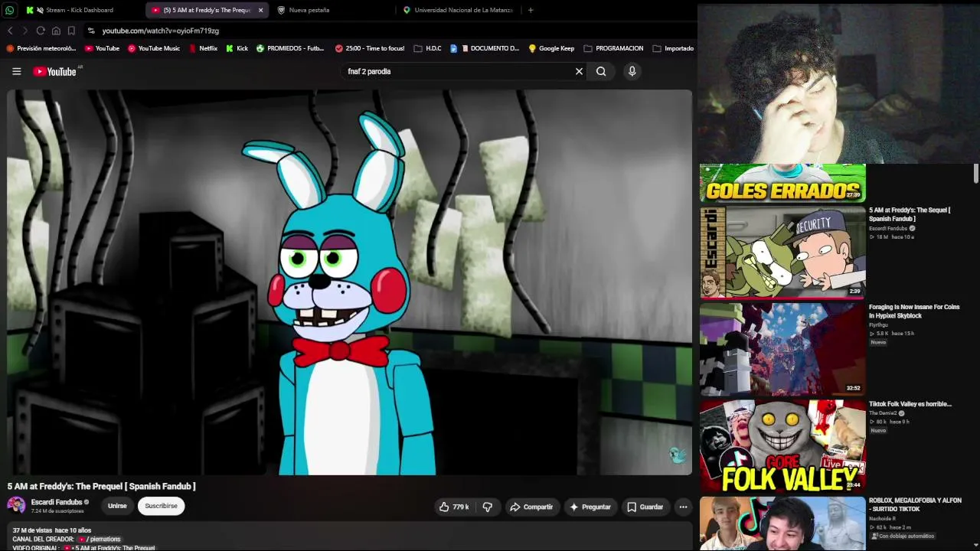Open 5 AM at Freddy's: The Sequel thumbnail
This screenshot has width=980, height=551.
click(x=782, y=252)
